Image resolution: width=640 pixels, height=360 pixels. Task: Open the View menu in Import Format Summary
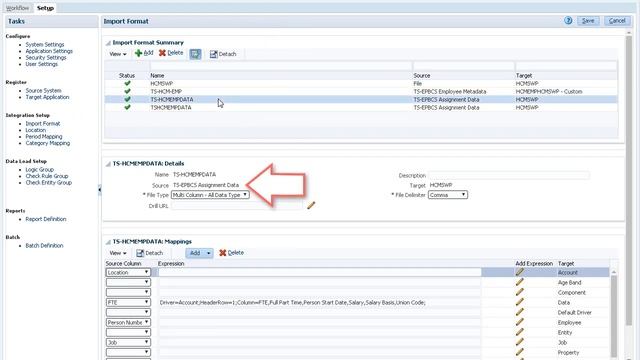pos(118,54)
